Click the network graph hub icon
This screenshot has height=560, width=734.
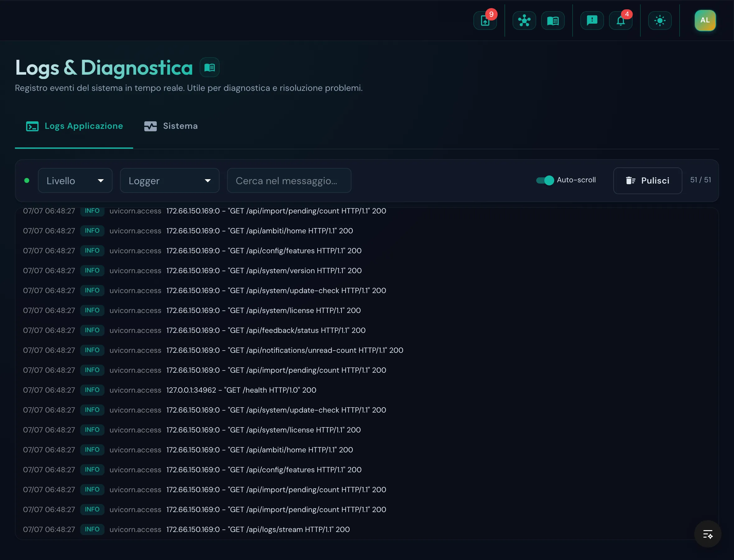[x=524, y=21]
